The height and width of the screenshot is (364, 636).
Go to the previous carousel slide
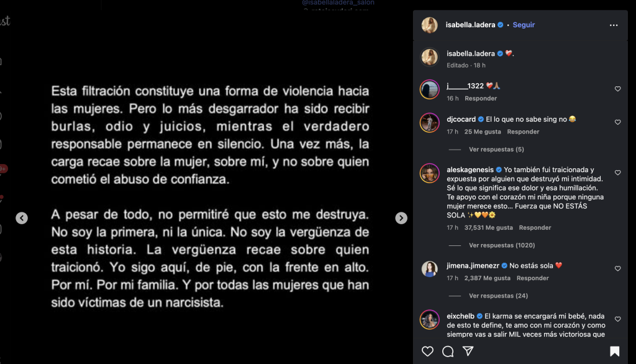[22, 218]
